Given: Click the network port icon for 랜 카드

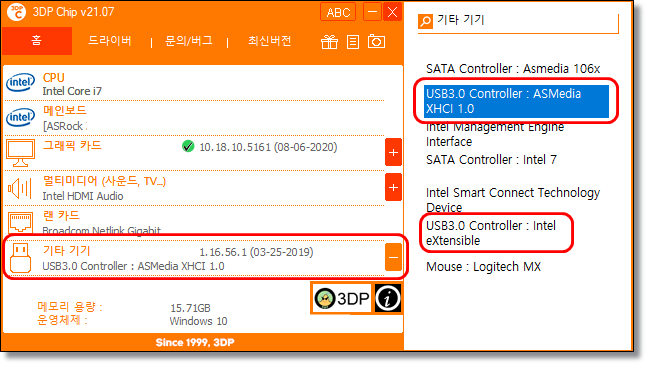Looking at the screenshot, I should [20, 223].
